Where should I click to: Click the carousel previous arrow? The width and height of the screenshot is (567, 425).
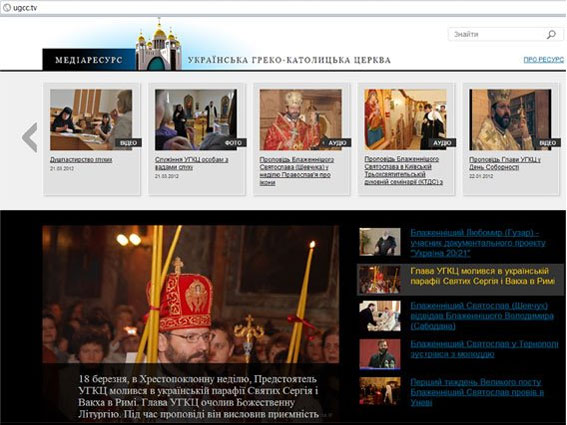coord(30,137)
